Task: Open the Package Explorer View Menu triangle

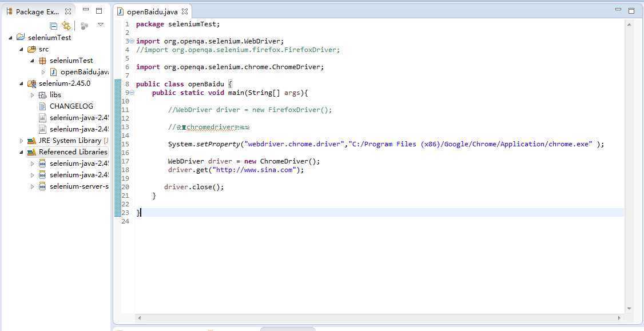Action: pyautogui.click(x=101, y=25)
